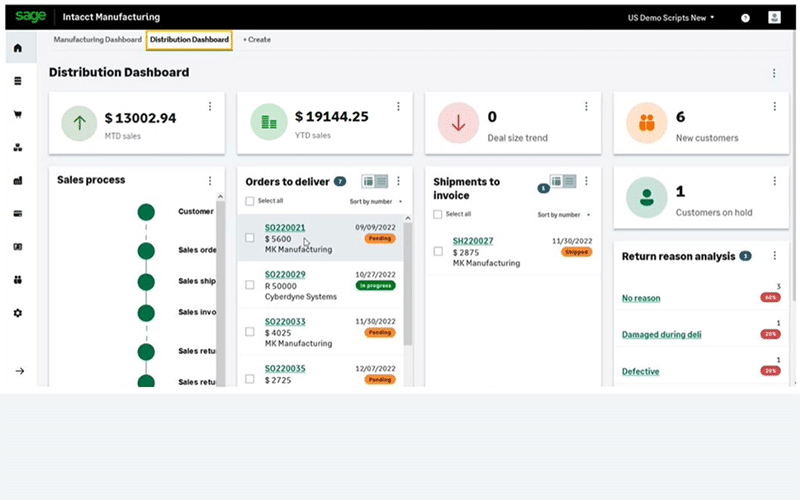
Task: Open the user profile avatar icon
Action: [x=774, y=17]
